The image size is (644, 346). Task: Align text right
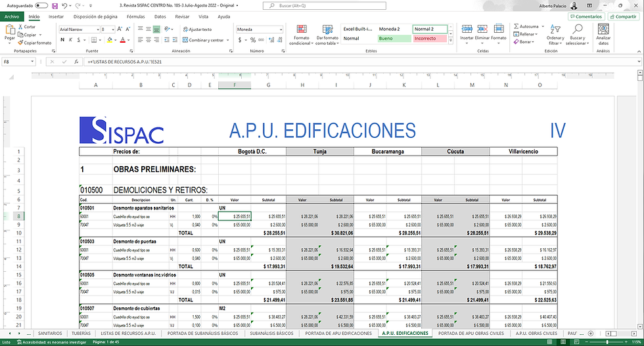(156, 40)
